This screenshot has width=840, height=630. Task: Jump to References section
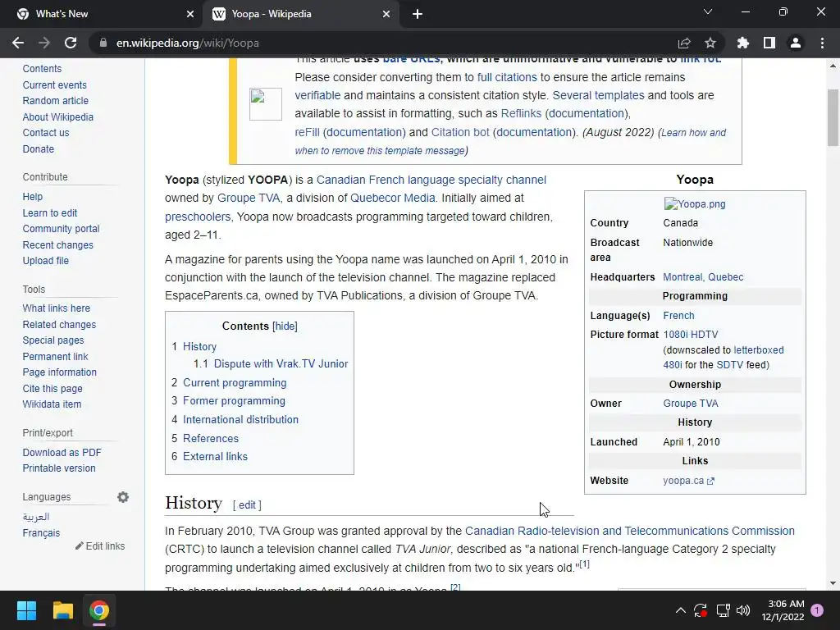pos(211,438)
